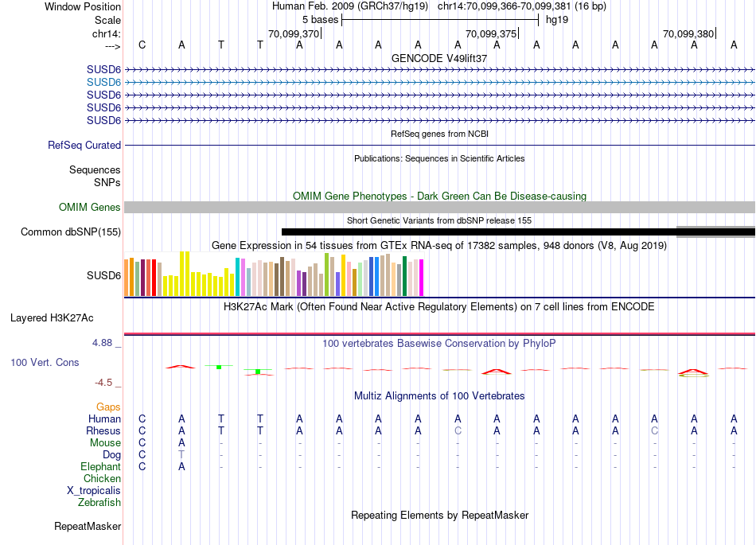Click the Human species label

point(104,418)
